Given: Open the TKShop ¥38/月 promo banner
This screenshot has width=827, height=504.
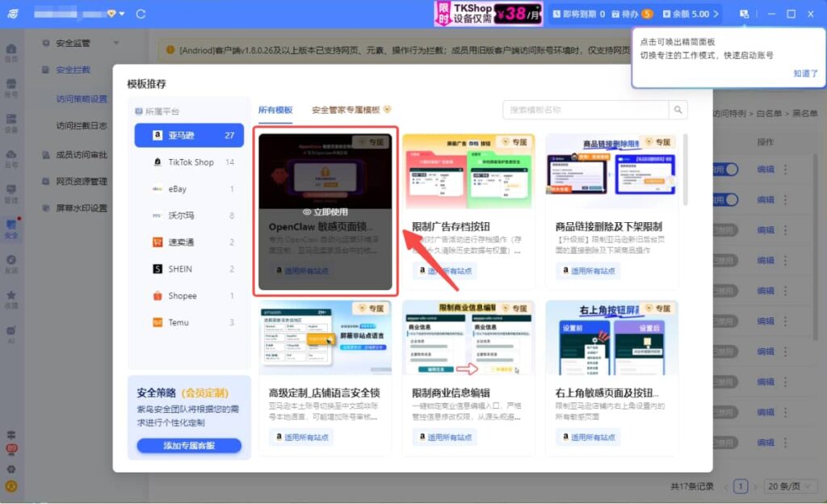Looking at the screenshot, I should pos(488,14).
